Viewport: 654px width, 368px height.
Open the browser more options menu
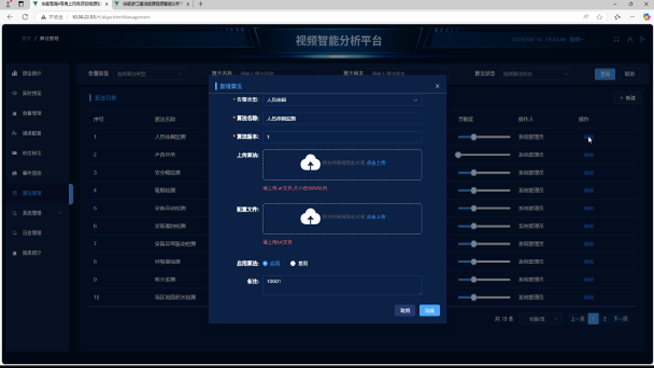[x=632, y=17]
